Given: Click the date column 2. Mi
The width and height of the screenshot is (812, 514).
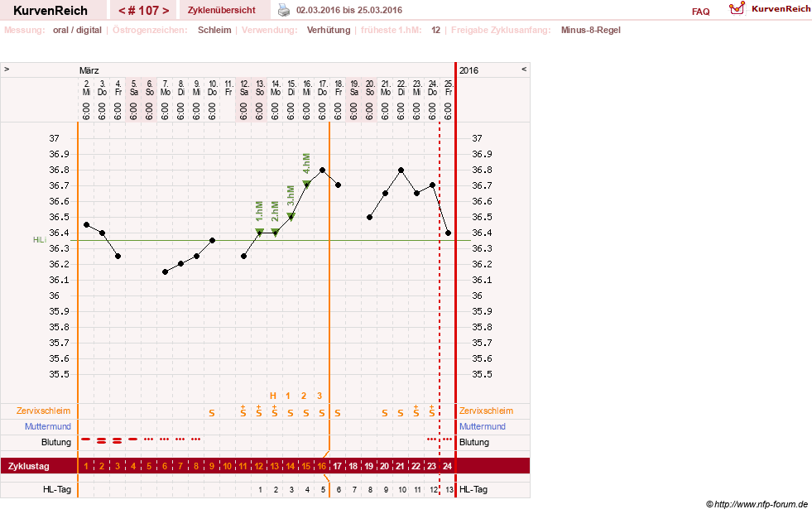Looking at the screenshot, I should (x=86, y=88).
